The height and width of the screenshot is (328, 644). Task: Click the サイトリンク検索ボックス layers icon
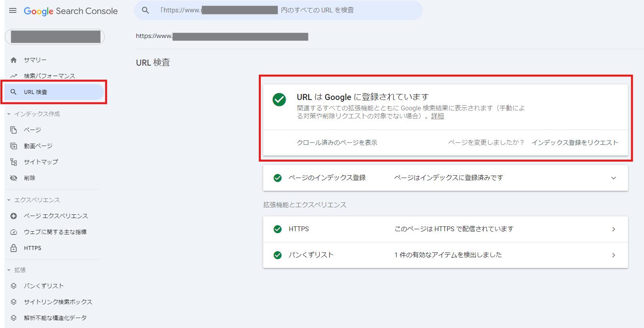14,302
